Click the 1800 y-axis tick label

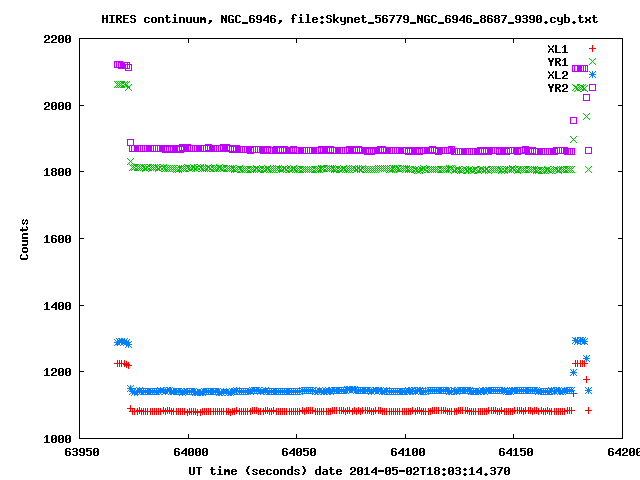57,172
